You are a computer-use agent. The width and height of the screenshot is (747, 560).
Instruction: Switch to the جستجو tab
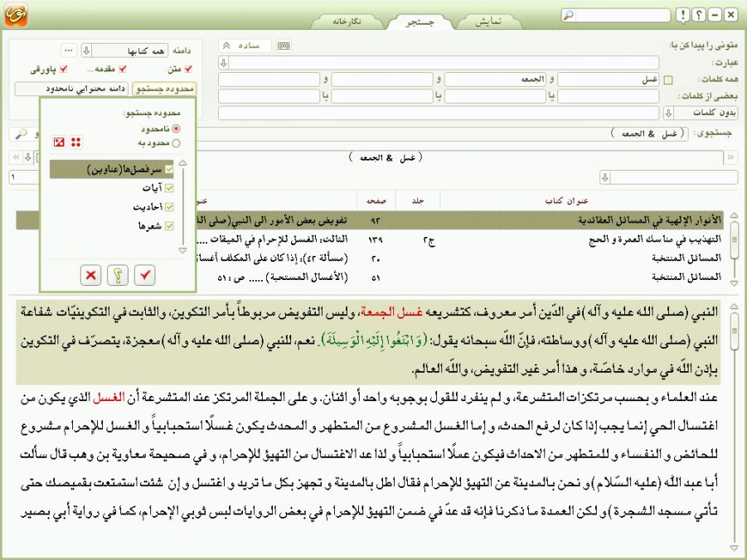420,22
